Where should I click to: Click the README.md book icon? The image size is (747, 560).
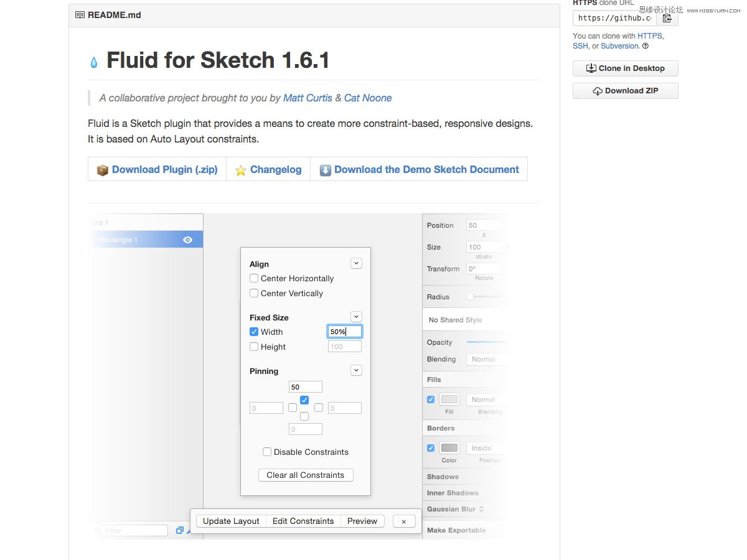(80, 15)
